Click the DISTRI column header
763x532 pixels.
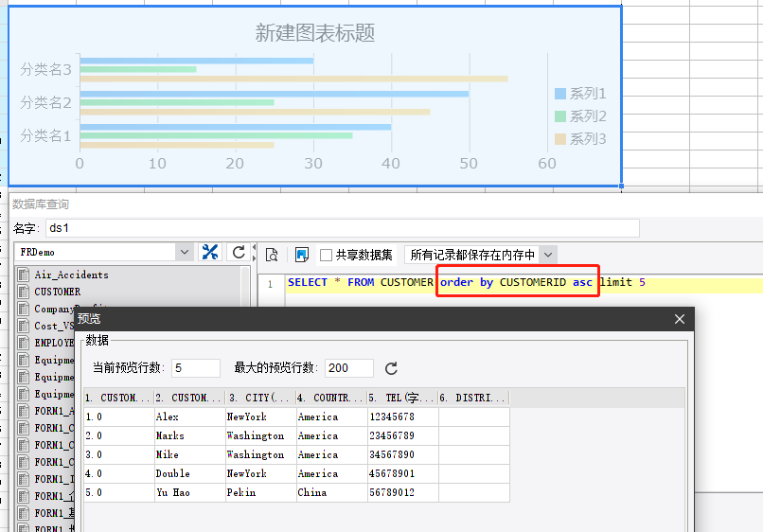point(473,398)
